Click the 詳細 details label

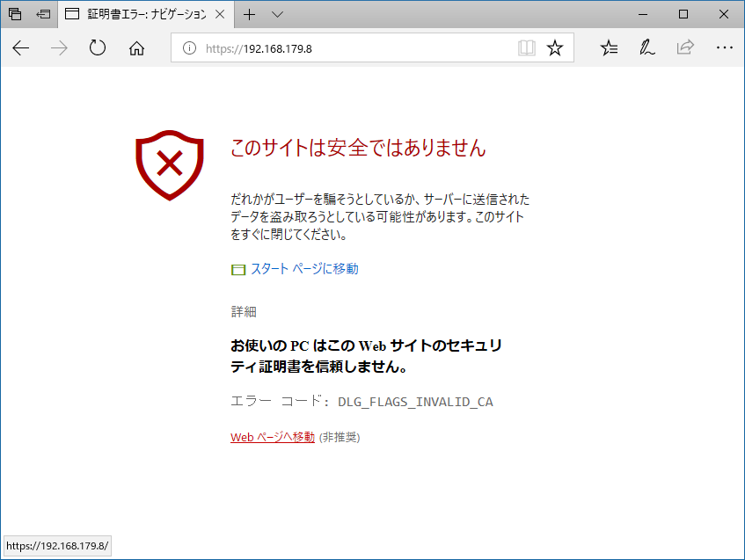(244, 311)
